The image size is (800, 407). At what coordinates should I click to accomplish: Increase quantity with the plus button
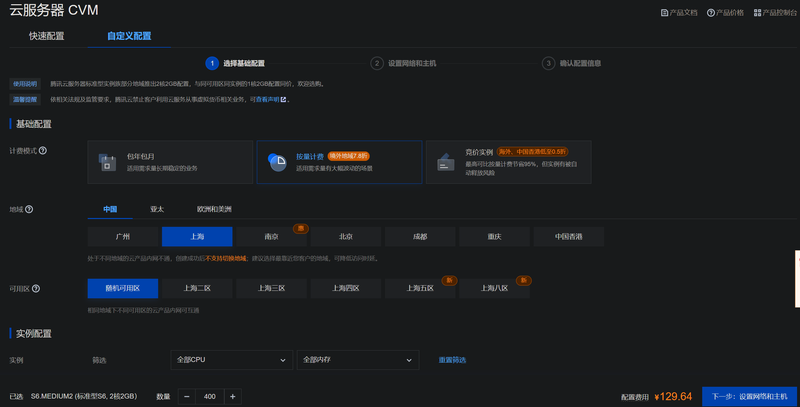233,396
